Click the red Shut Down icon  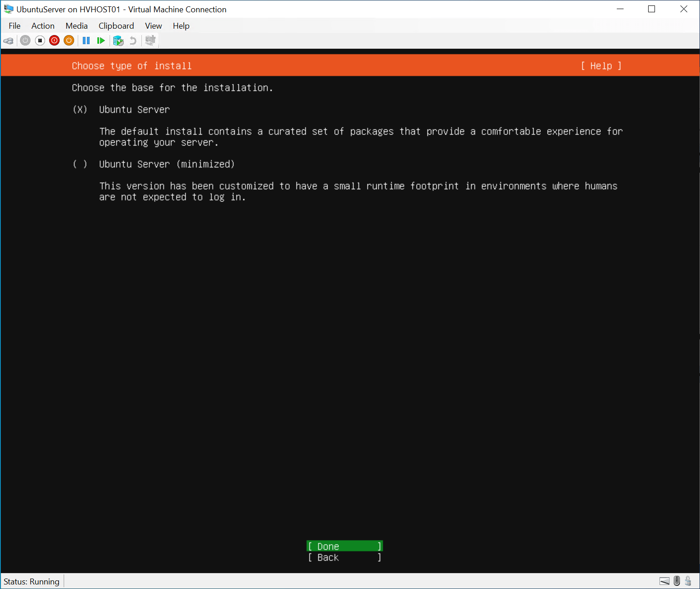point(55,41)
